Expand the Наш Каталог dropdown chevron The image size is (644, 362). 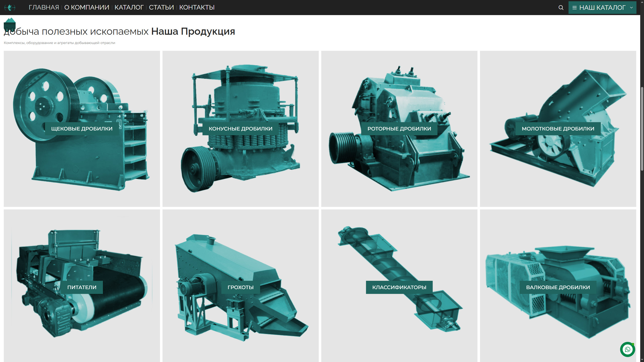631,8
